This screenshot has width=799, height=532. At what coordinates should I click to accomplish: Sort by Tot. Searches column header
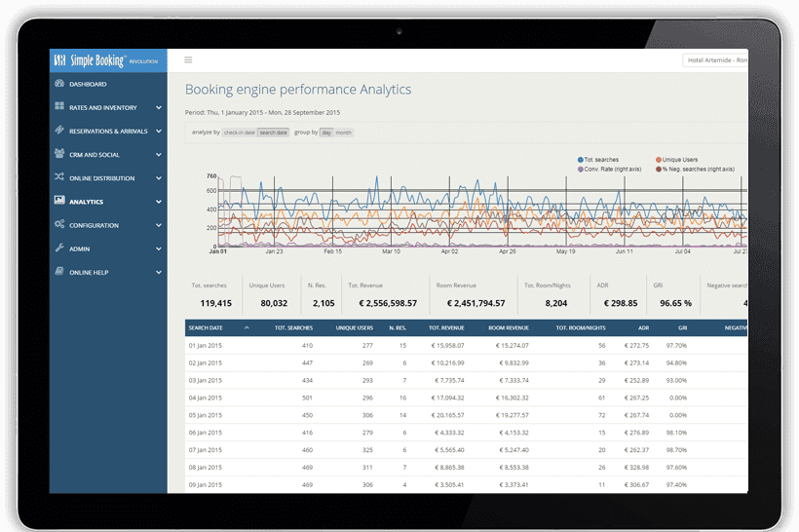293,328
